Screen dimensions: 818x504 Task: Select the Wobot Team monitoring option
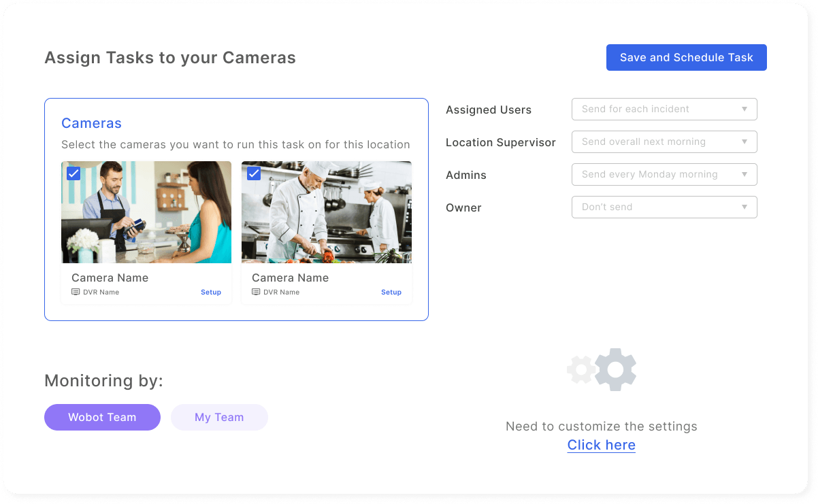(x=102, y=417)
